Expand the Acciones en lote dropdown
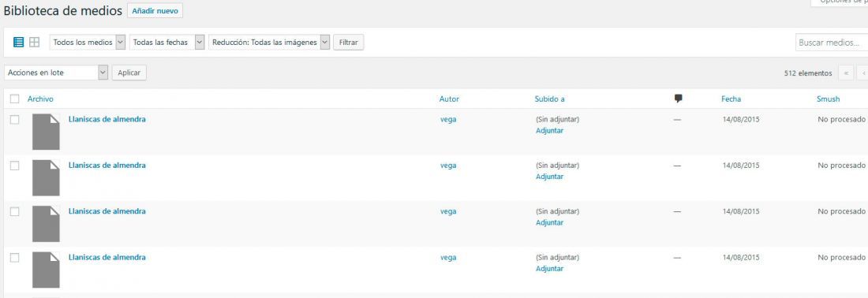The width and height of the screenshot is (868, 298). click(56, 73)
